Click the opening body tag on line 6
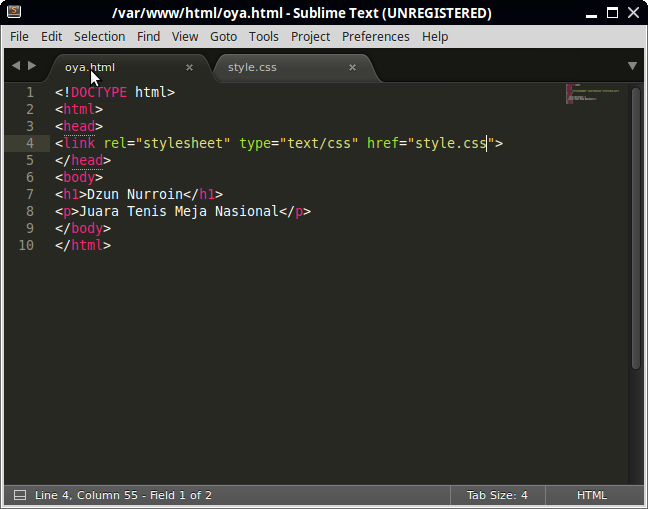The height and width of the screenshot is (509, 648). [x=79, y=177]
